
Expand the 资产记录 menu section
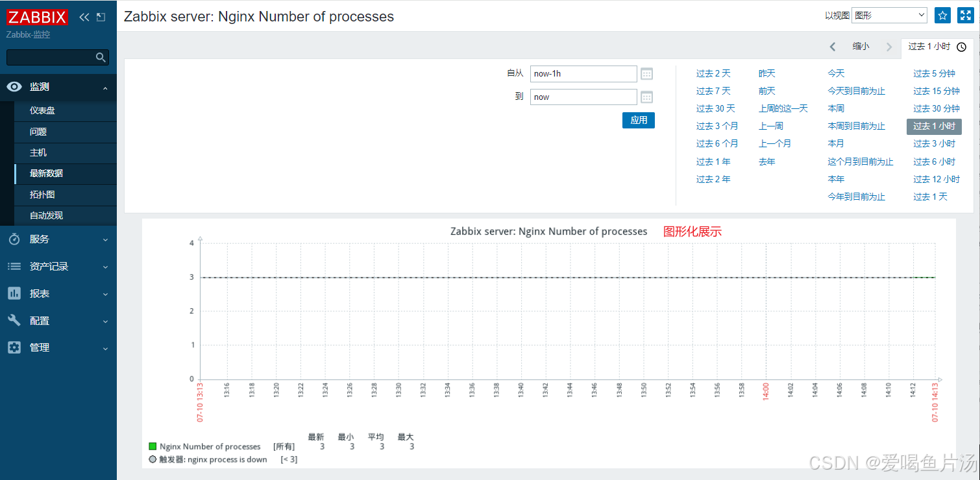105,267
